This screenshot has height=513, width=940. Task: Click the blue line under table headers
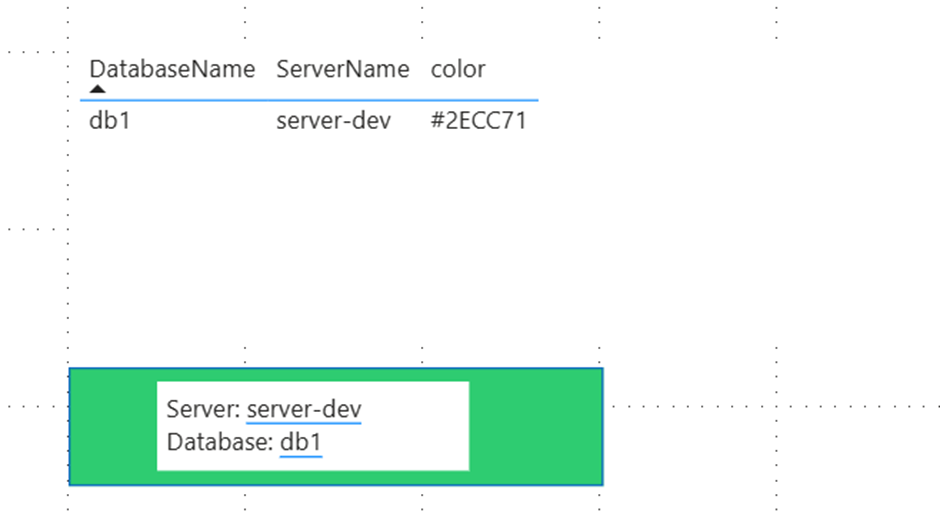310,100
